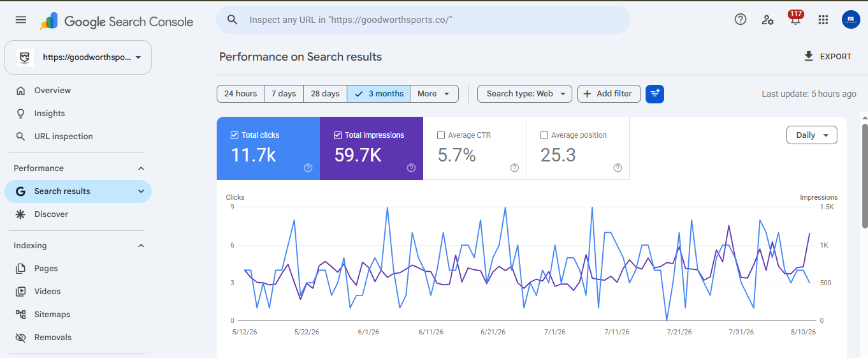Open the Google apps grid
This screenshot has width=868, height=358.
coord(823,20)
